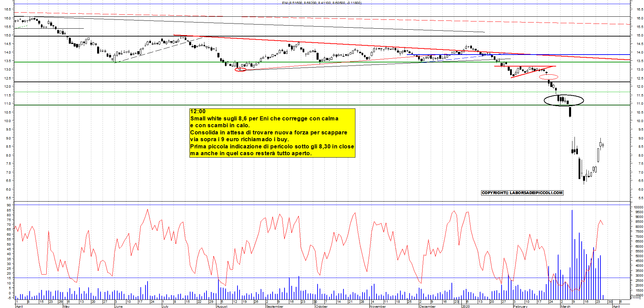Click "October" on the date axis
This screenshot has width=644, height=308.
(x=321, y=306)
